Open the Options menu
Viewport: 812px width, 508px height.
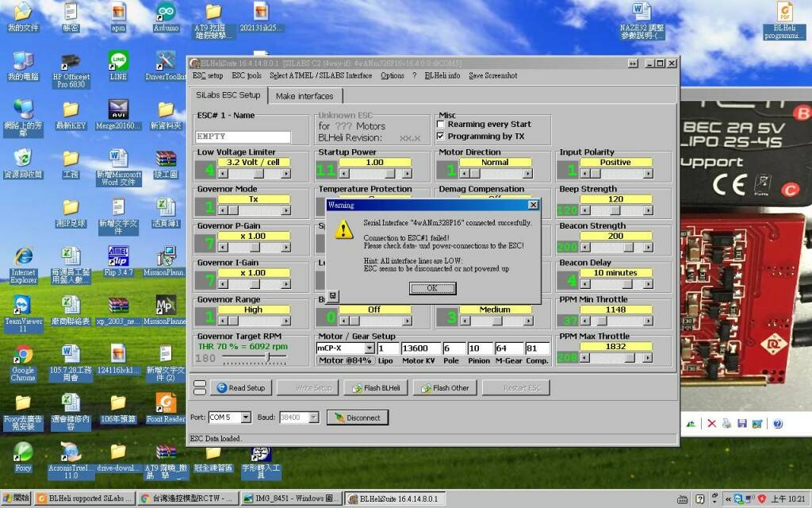(392, 75)
